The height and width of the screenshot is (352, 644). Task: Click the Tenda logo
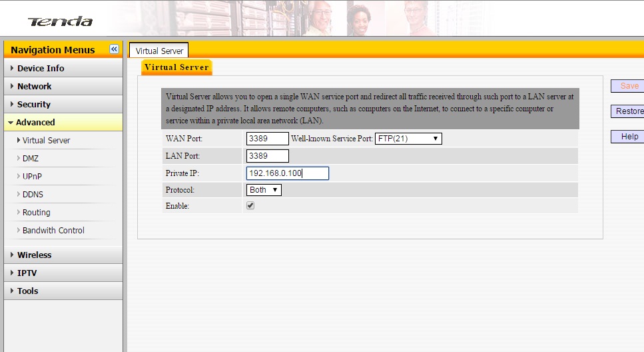click(60, 21)
